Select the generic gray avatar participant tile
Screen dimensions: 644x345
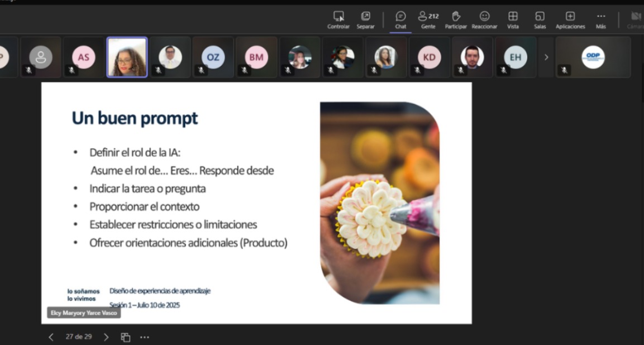click(41, 57)
